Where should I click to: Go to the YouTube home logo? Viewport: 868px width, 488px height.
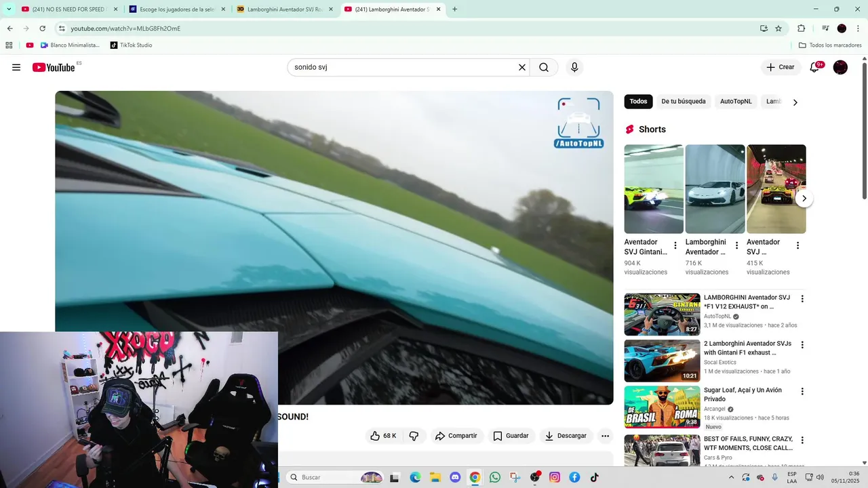tap(54, 67)
